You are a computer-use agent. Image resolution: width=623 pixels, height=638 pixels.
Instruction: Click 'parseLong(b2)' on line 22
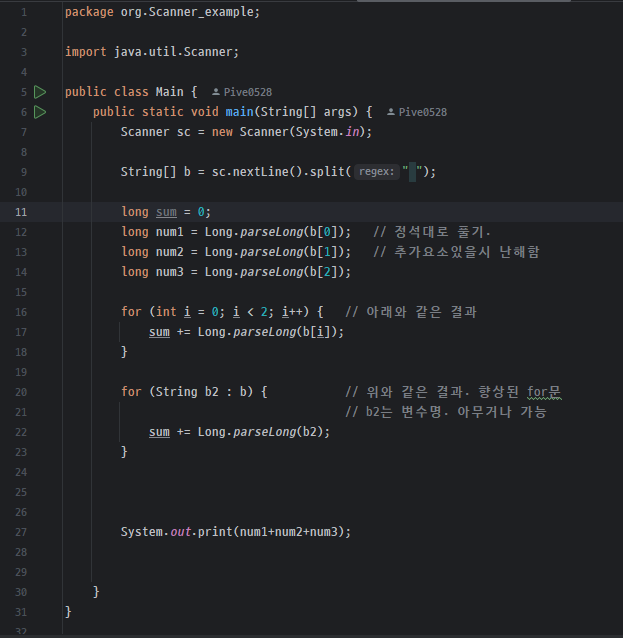278,432
